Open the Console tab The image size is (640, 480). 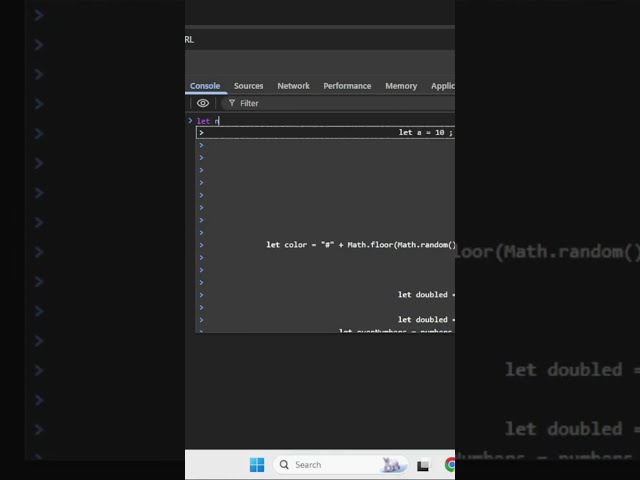pyautogui.click(x=205, y=86)
